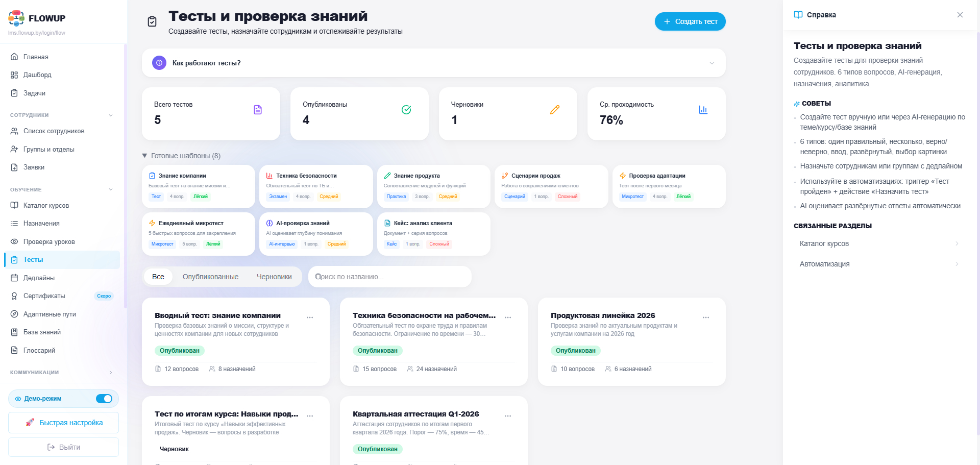Open the Тесты sidebar item

pos(62,260)
